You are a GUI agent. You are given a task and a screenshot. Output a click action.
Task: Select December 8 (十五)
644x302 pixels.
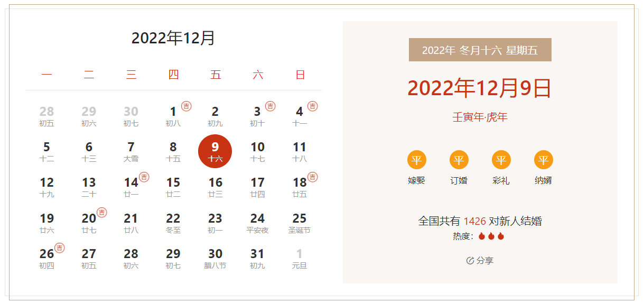pos(173,152)
